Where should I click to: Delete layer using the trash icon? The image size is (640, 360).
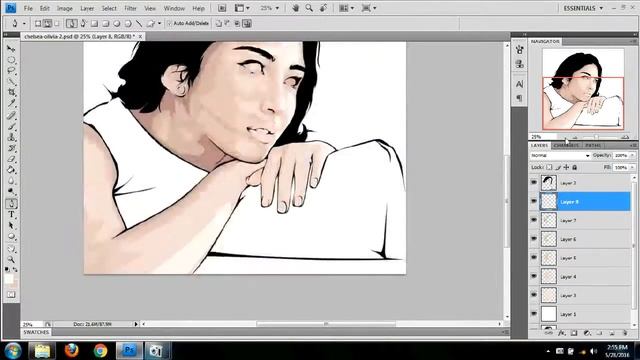click(x=624, y=333)
